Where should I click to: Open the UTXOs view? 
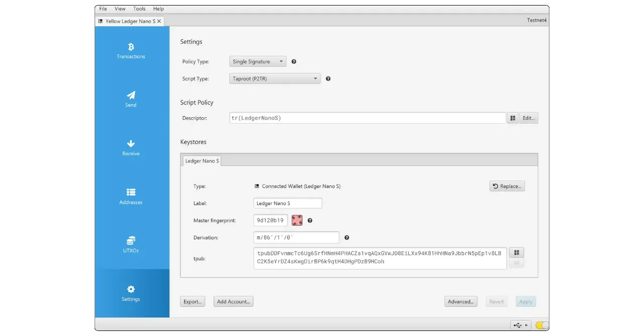pos(131,244)
